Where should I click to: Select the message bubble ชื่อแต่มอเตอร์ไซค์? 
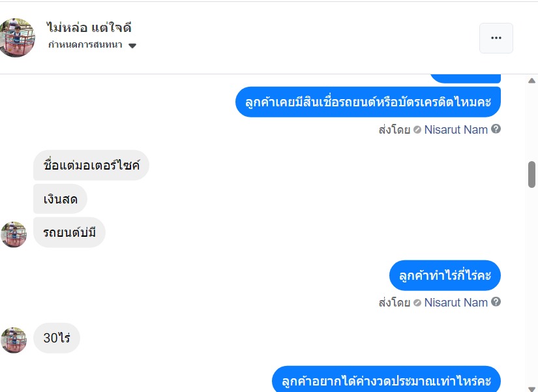point(91,166)
